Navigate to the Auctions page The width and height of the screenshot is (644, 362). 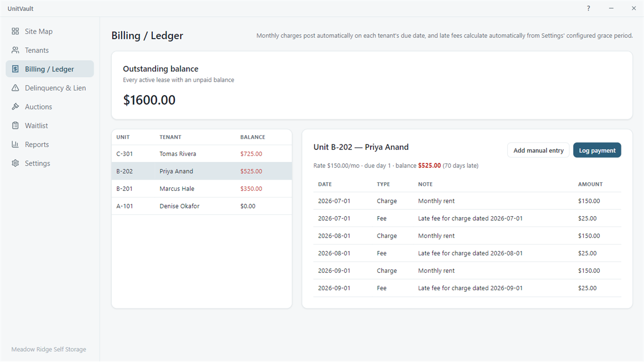tap(50, 107)
